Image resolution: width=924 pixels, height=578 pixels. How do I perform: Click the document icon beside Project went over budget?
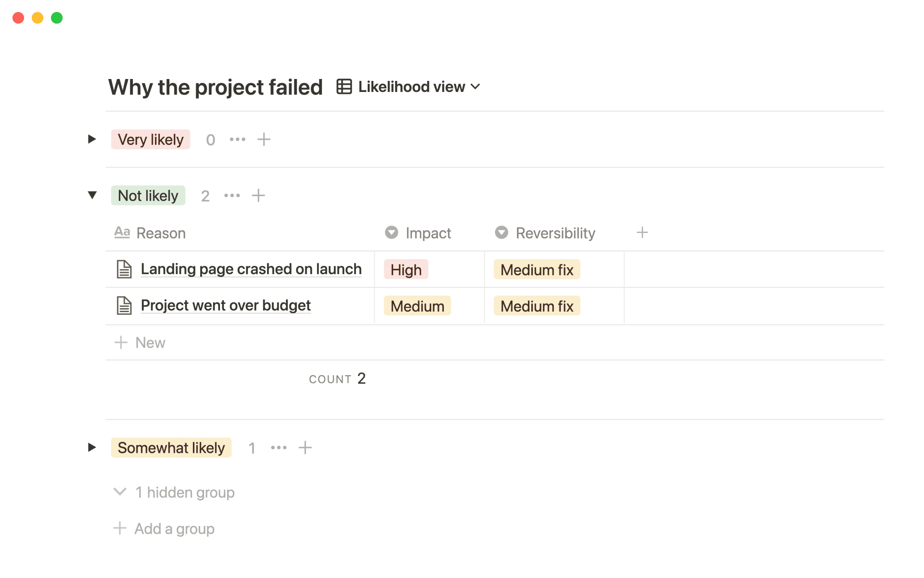tap(124, 305)
